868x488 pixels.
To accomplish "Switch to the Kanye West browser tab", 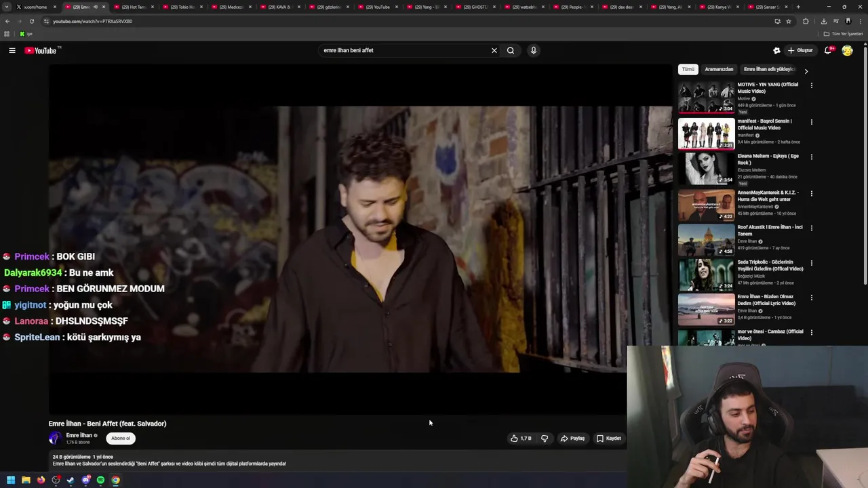I will click(719, 7).
